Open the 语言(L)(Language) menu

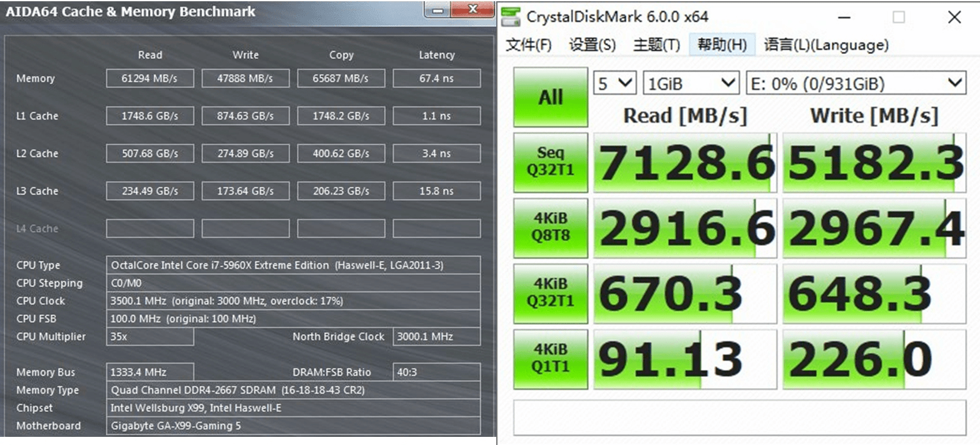tap(826, 44)
